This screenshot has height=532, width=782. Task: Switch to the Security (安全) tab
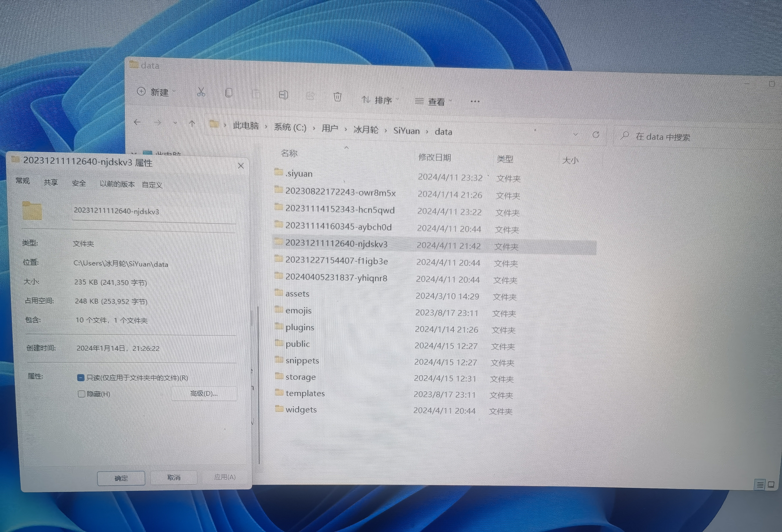(79, 183)
